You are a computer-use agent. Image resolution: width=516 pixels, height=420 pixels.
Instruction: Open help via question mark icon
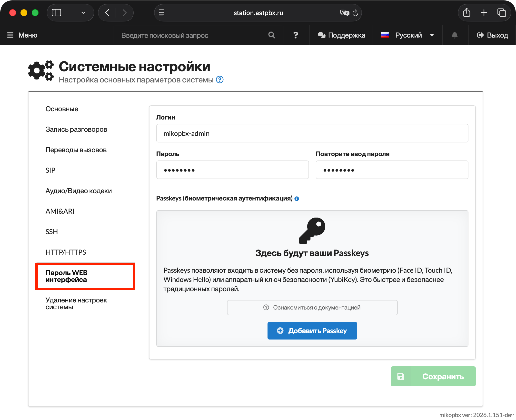point(296,35)
